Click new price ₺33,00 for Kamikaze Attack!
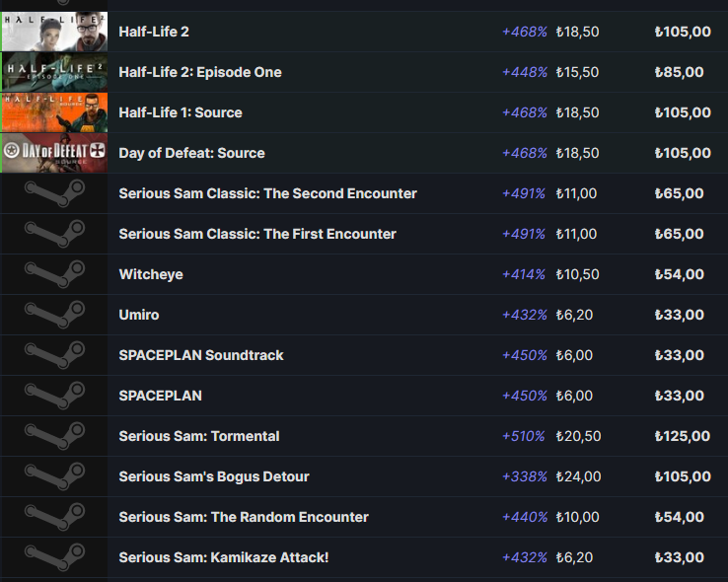Viewport: 728px width, 582px height. tap(680, 557)
